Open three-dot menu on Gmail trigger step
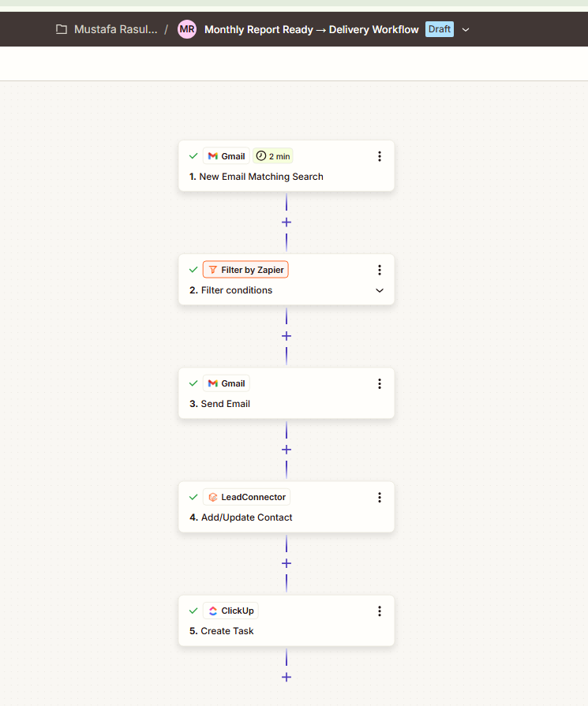 [x=380, y=156]
